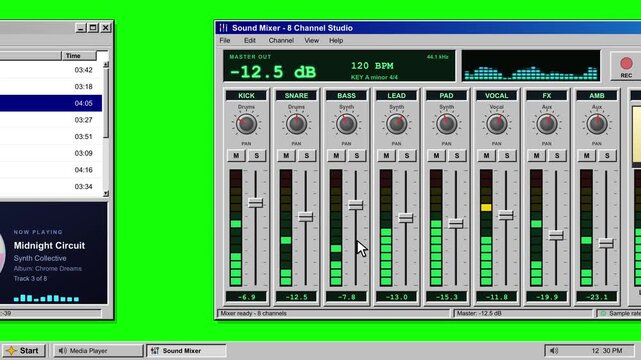
Task: Mute the KICK channel
Action: point(236,156)
